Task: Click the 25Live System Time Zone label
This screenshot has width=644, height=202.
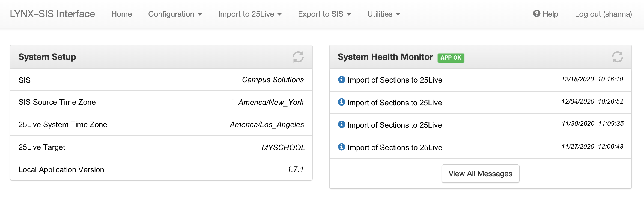Action: (63, 124)
